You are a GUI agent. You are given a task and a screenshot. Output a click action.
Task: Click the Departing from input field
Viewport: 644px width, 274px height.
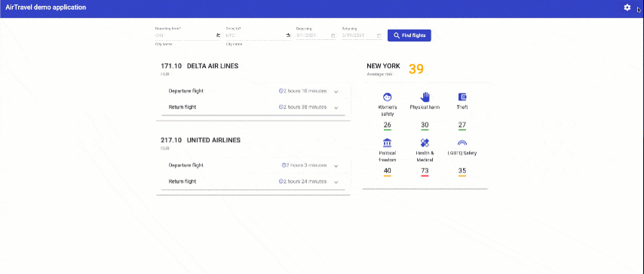tap(188, 35)
